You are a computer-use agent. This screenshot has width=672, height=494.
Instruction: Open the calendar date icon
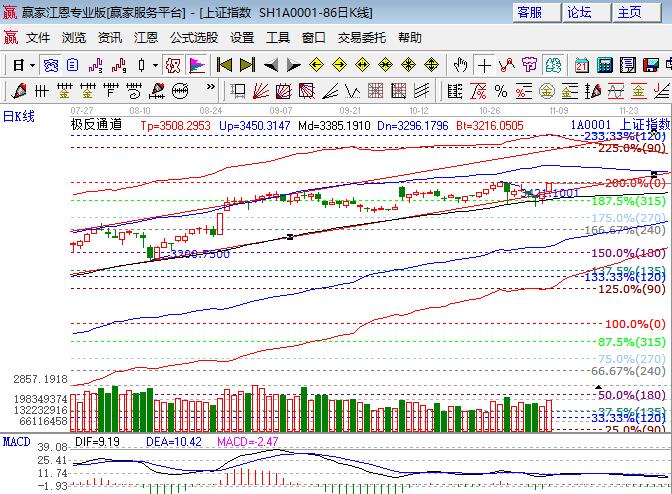tap(582, 65)
